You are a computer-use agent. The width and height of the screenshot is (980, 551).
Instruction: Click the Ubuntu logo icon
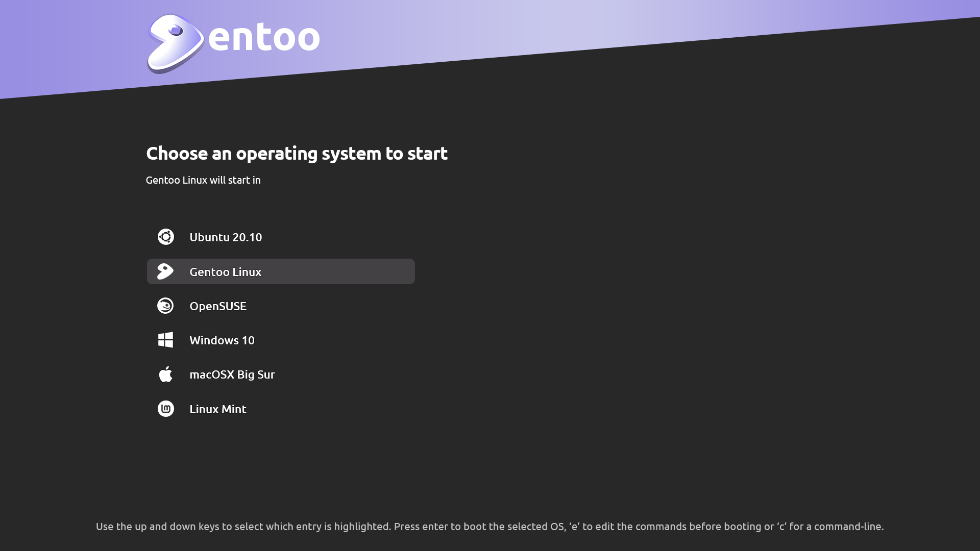(165, 237)
